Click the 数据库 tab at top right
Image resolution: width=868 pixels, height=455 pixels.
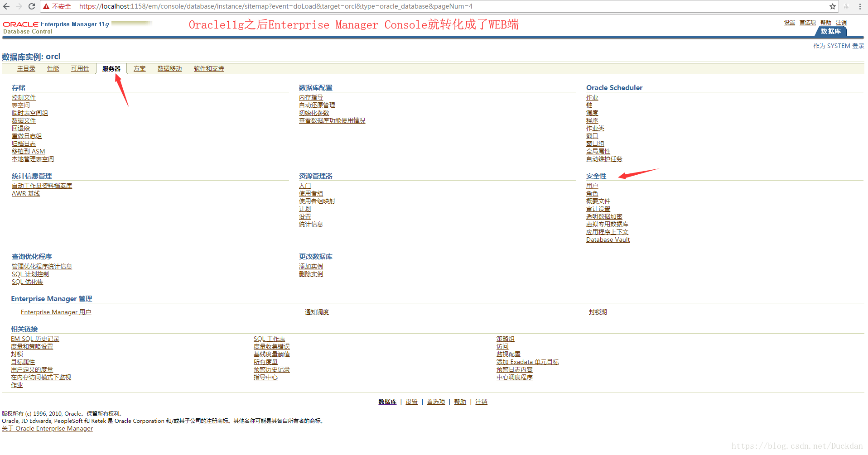coord(830,31)
